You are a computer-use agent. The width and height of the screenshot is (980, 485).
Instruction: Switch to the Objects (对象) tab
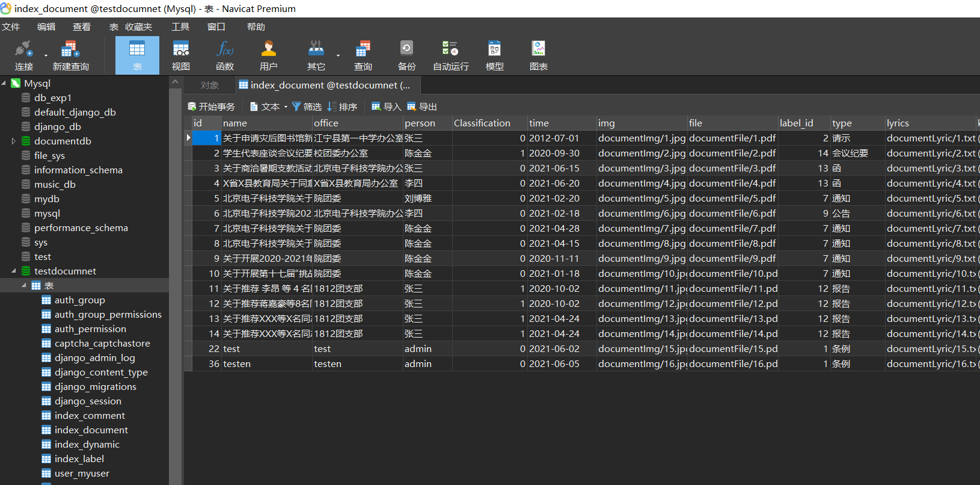tap(210, 85)
